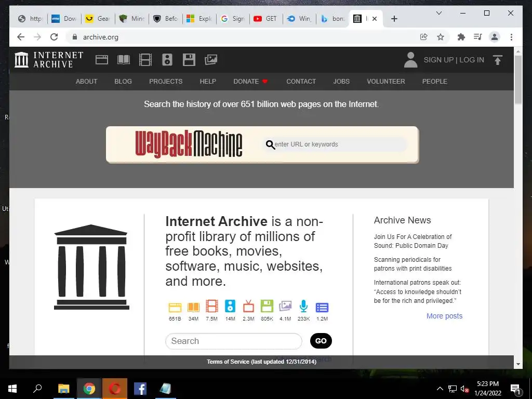Open the Chrome profile avatar
Screen dimensions: 532x399
click(x=495, y=37)
